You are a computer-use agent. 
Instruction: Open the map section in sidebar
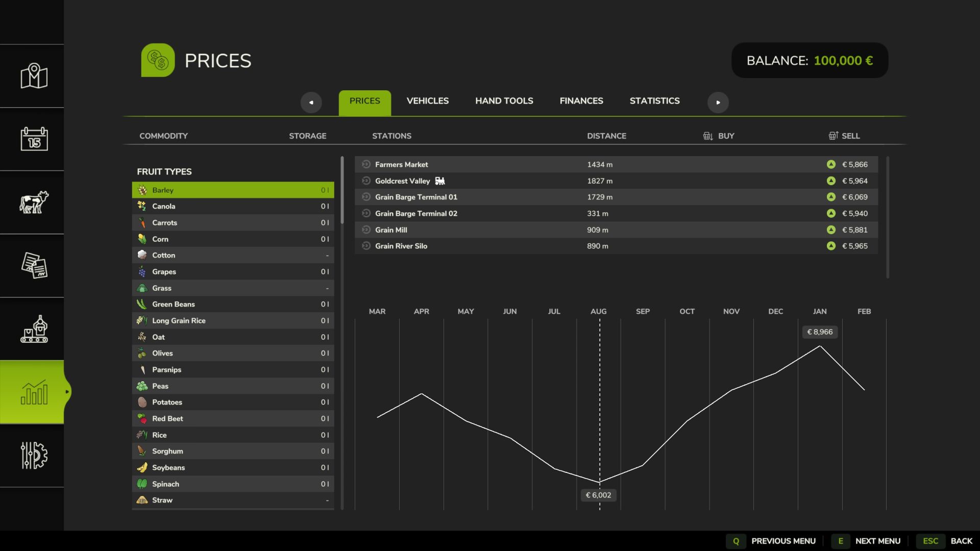[34, 76]
